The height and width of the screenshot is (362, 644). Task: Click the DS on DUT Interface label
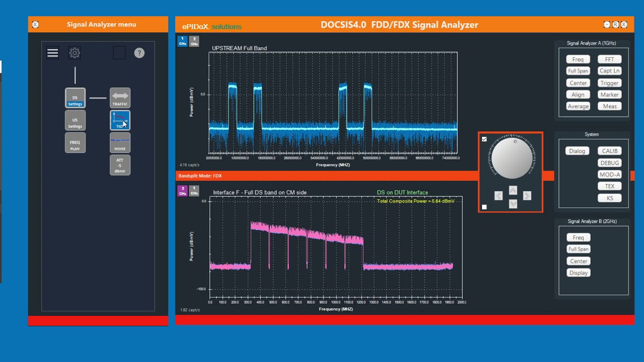(x=403, y=193)
